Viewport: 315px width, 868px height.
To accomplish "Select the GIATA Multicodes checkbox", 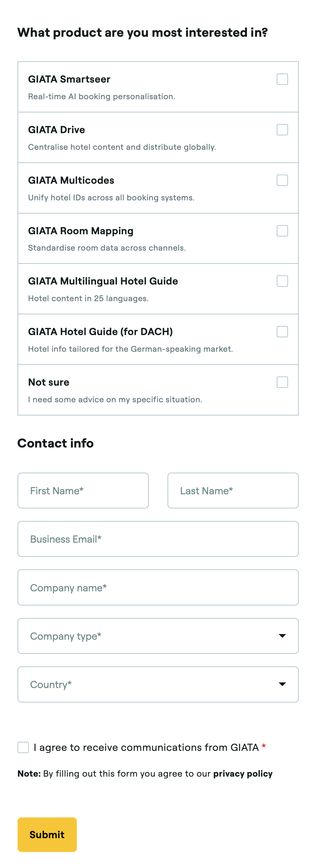I will (x=282, y=180).
